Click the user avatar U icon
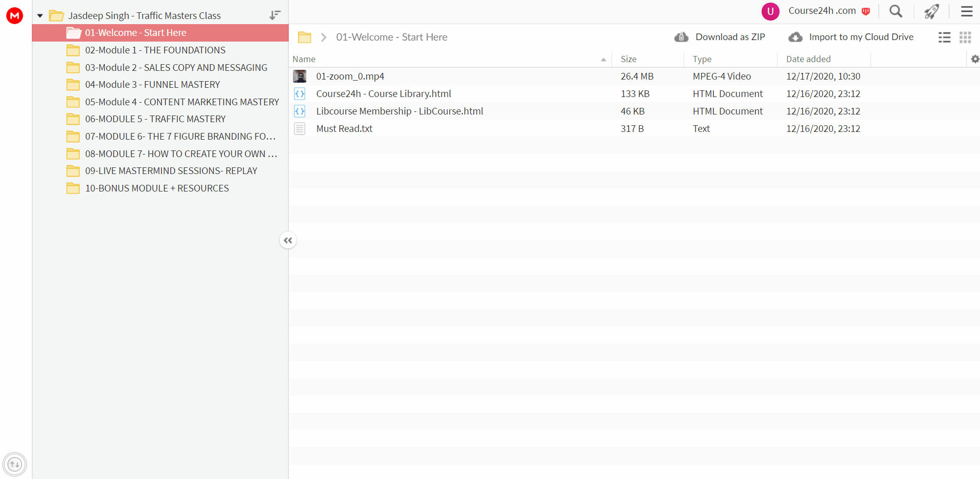This screenshot has width=980, height=479. [770, 11]
